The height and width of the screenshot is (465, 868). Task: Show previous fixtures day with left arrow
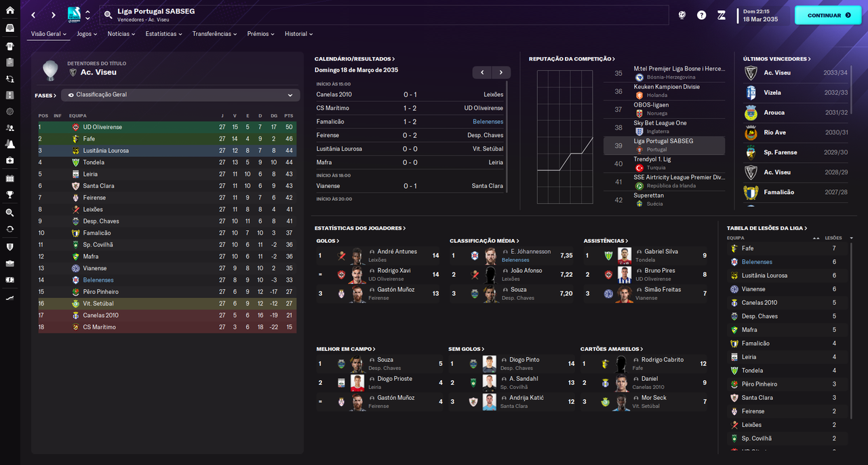tap(482, 73)
